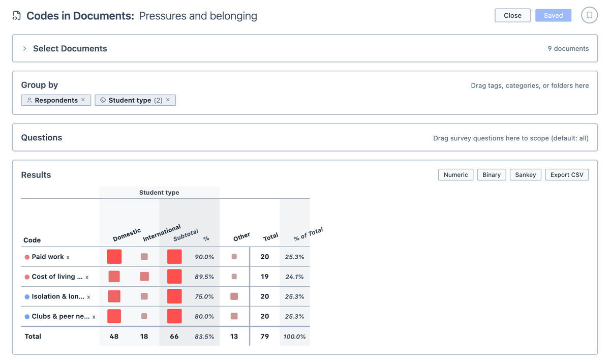Click the Student type group header
The width and height of the screenshot is (610, 364).
coord(159,193)
